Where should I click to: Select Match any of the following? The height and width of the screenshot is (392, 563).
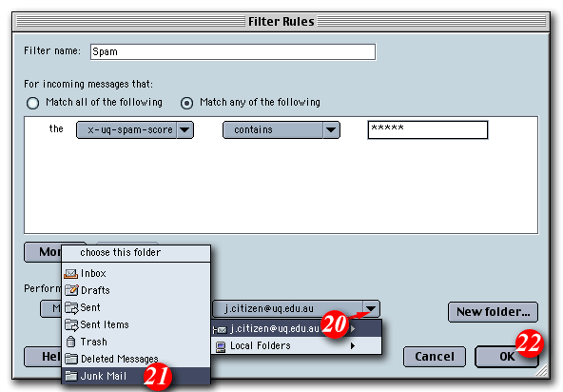186,103
